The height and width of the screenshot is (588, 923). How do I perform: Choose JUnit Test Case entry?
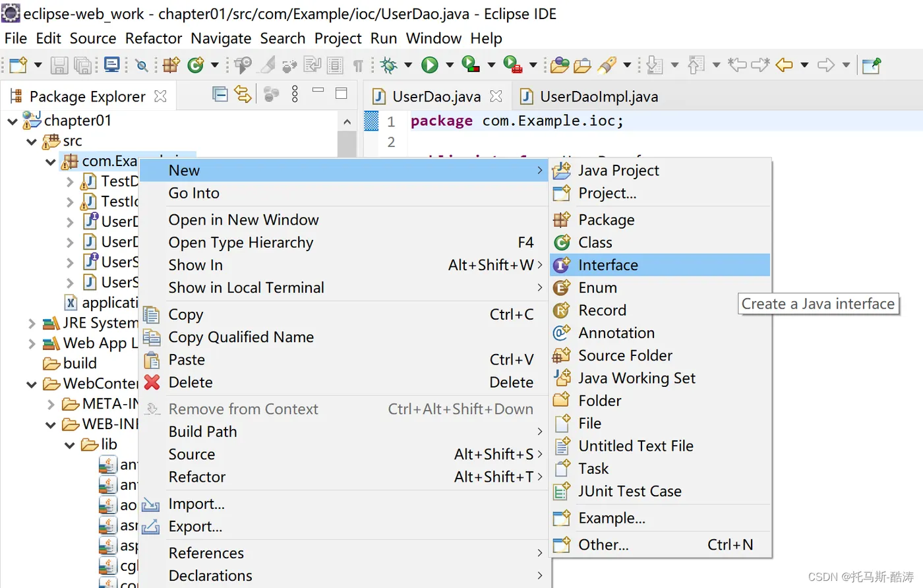coord(660,491)
